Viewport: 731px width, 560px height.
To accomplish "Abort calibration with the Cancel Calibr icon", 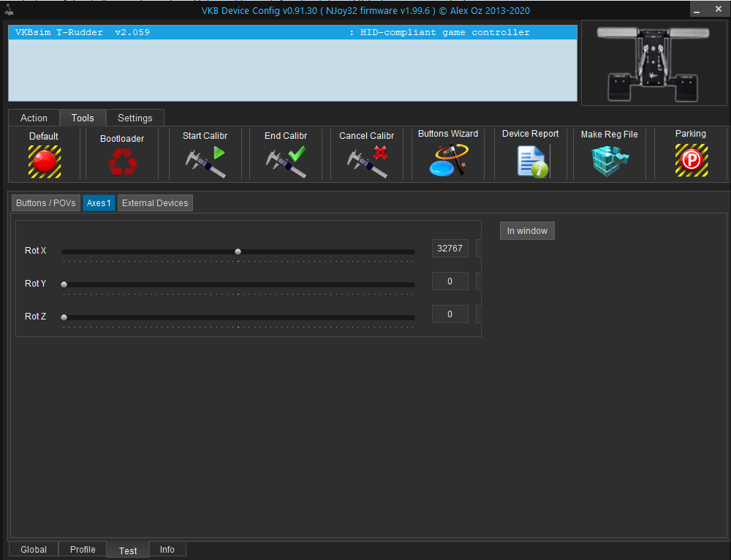I will click(367, 162).
